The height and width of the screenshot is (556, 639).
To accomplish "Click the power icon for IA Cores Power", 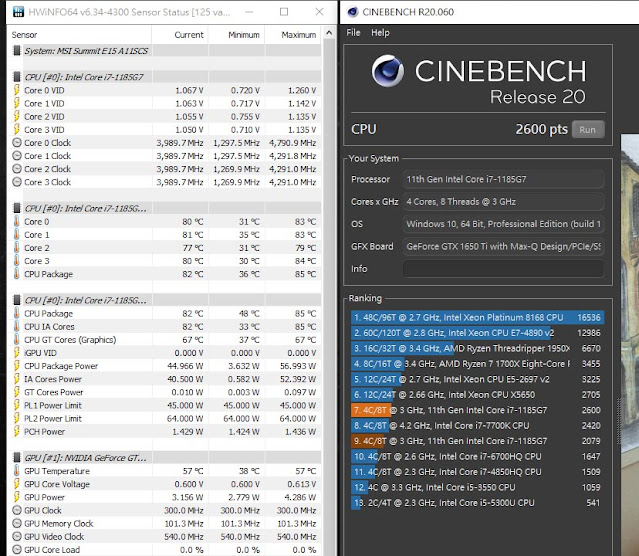I will coord(17,379).
